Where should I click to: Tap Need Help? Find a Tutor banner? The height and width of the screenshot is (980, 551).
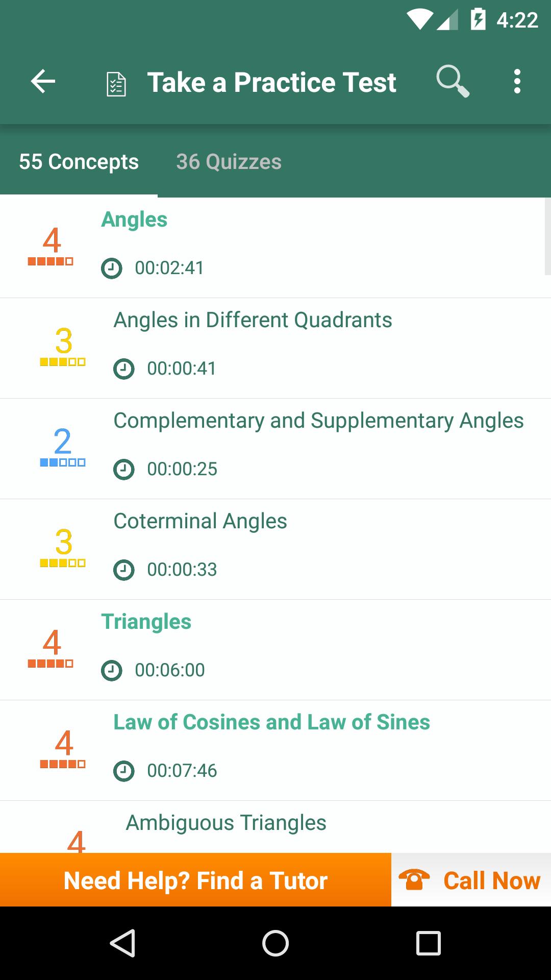[x=195, y=880]
